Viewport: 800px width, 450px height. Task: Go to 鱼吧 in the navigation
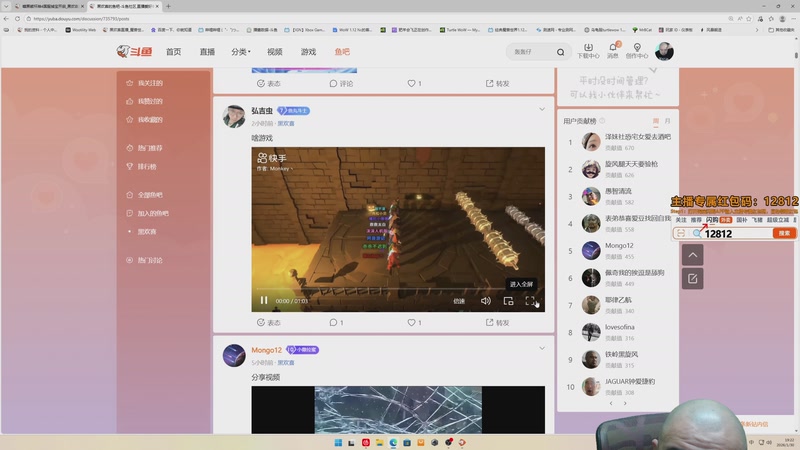pos(342,52)
